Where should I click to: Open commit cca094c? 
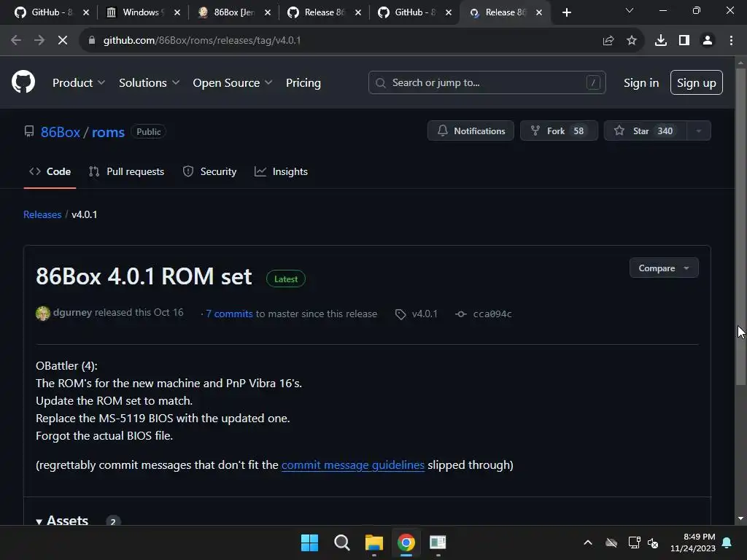[x=492, y=314]
